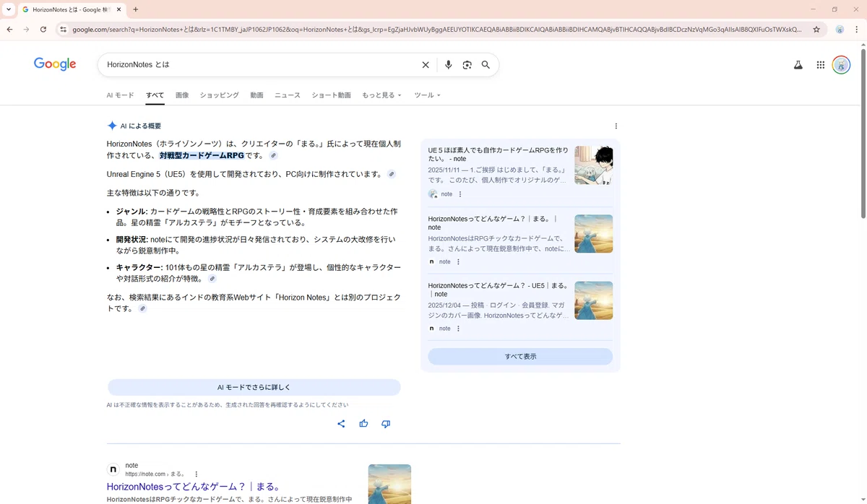The height and width of the screenshot is (504, 867).
Task: Open AI overview three-dot menu
Action: 616,126
